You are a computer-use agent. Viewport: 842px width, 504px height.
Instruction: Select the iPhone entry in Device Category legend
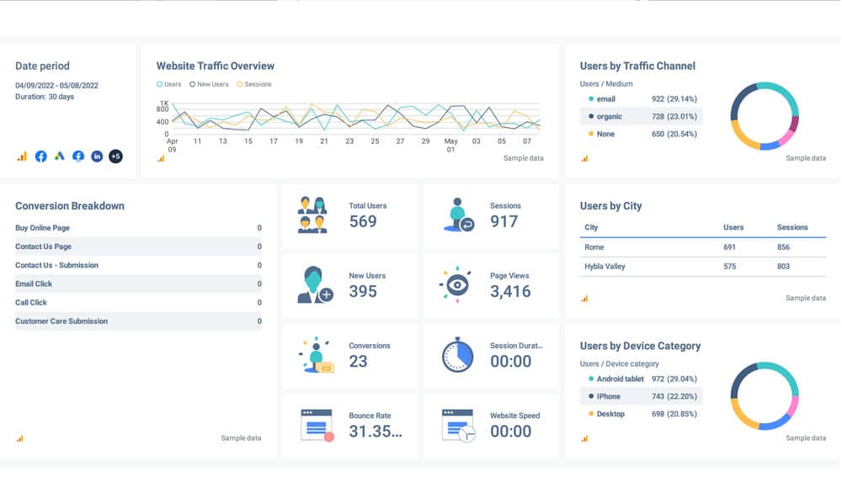(x=608, y=396)
